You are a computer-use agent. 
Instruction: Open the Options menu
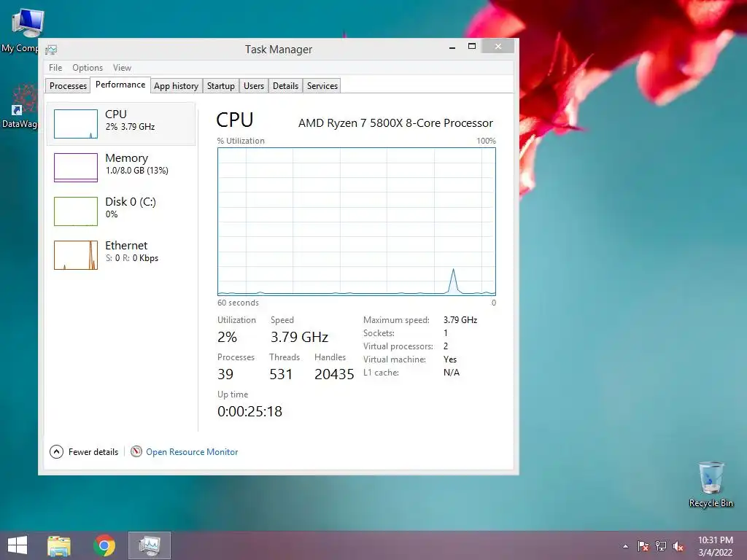(88, 68)
